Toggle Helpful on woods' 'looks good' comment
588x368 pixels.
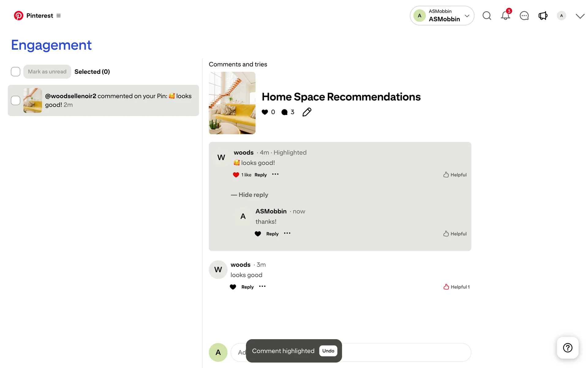point(456,287)
